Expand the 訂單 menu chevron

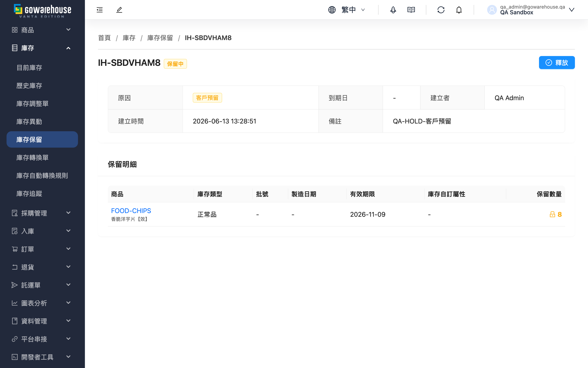pyautogui.click(x=68, y=249)
